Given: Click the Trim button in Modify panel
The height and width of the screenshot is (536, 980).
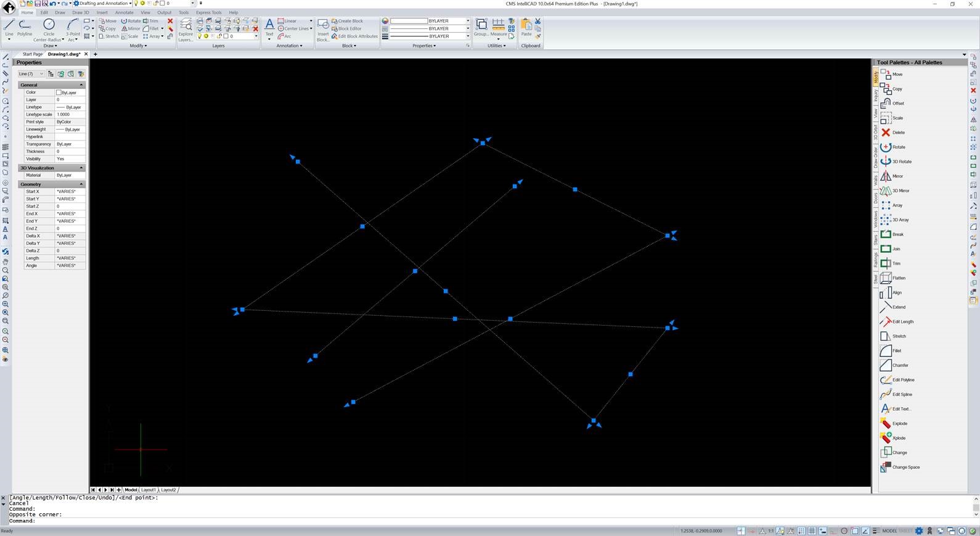Looking at the screenshot, I should coord(150,21).
